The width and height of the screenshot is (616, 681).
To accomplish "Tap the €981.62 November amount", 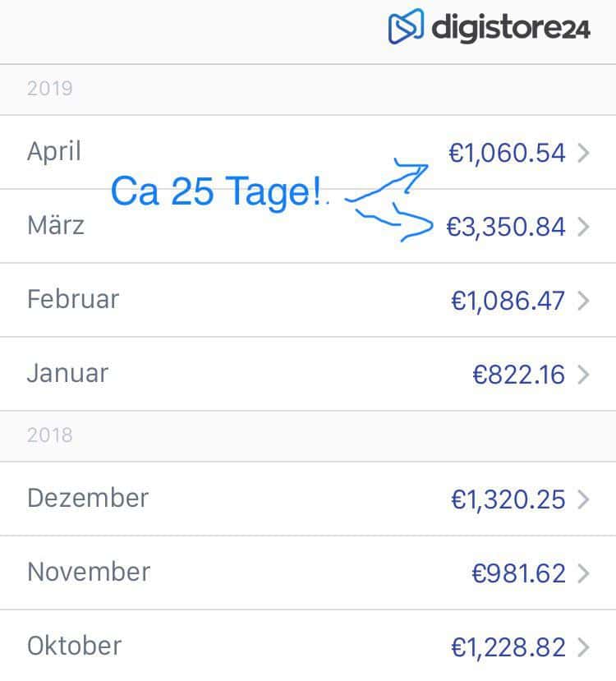I will pos(519,573).
